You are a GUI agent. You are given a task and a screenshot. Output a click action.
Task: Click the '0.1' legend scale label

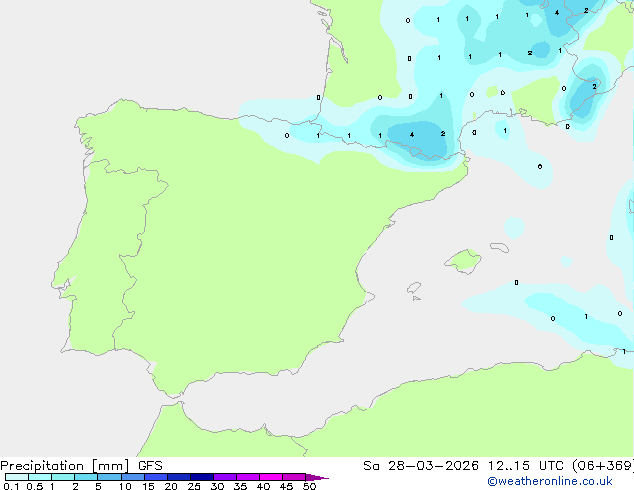coord(11,486)
